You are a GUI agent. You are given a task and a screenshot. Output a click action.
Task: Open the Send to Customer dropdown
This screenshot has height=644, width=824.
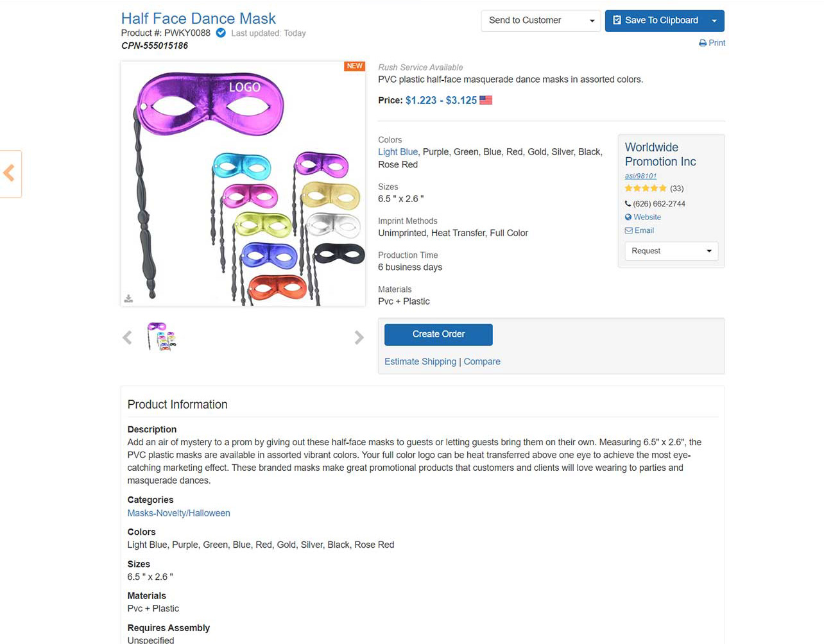coord(540,21)
